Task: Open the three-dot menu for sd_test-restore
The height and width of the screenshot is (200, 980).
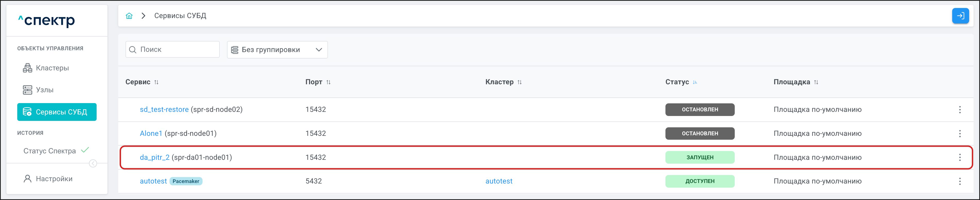Action: [x=960, y=110]
